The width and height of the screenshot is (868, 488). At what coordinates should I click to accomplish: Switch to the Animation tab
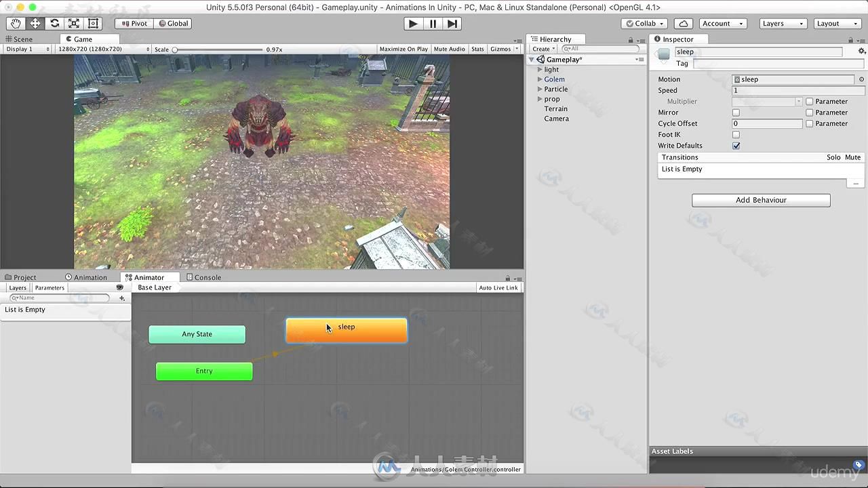pos(86,277)
